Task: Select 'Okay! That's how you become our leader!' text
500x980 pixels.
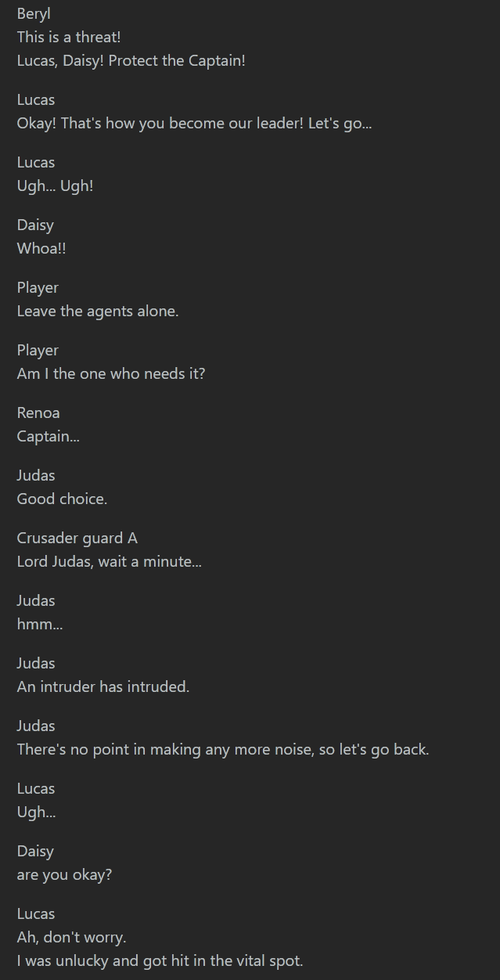Action: 160,123
